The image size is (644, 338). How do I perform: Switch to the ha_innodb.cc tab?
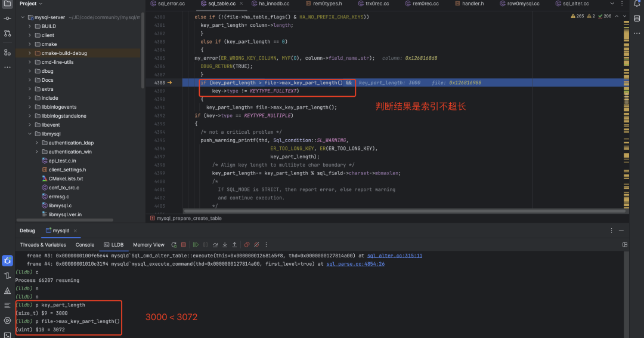point(275,4)
